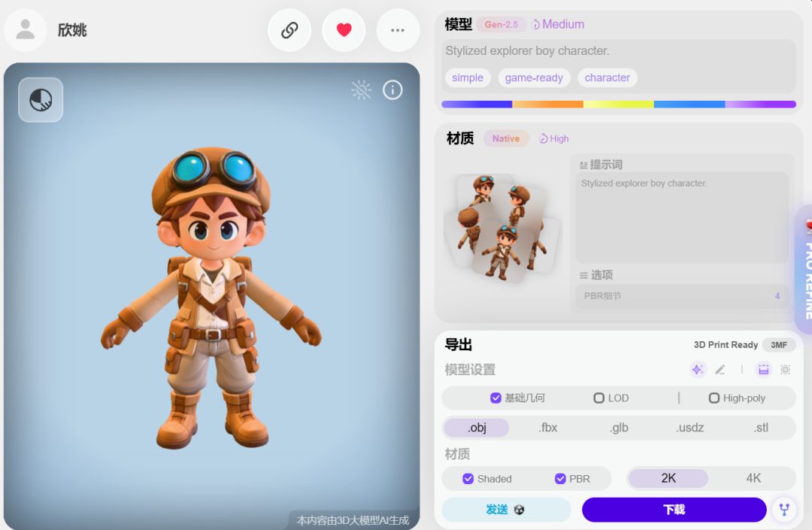Click the Native material badge

(506, 139)
